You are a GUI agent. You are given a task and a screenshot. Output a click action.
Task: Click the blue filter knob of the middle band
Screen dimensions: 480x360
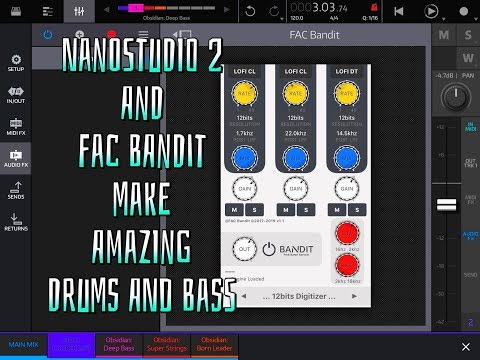point(295,158)
